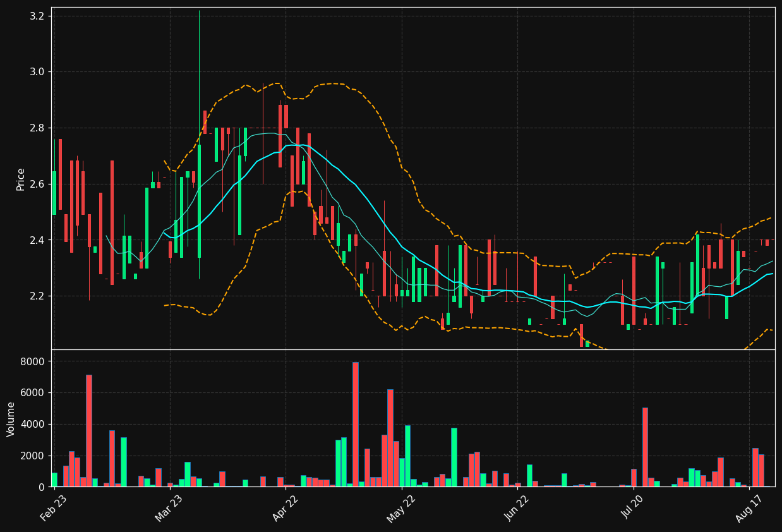This screenshot has height=532, width=782.
Task: Click the 'Feb 23' date label
Action: click(54, 508)
